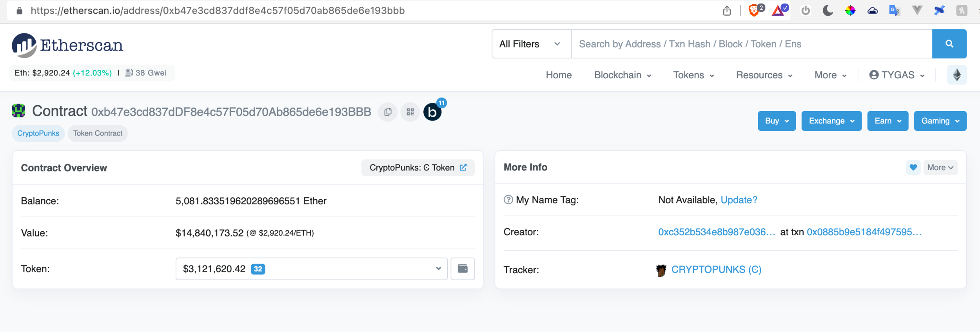Click the 11 notification badge

pos(441,103)
